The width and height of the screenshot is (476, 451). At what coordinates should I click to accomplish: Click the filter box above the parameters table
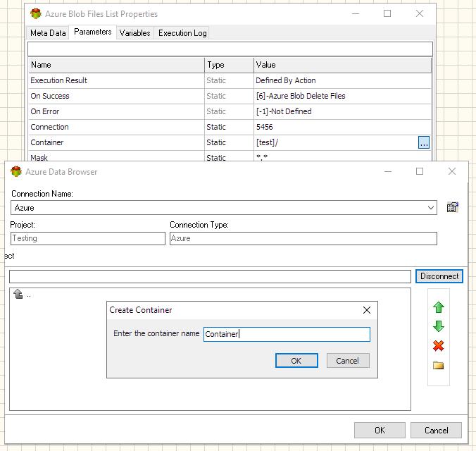click(230, 49)
